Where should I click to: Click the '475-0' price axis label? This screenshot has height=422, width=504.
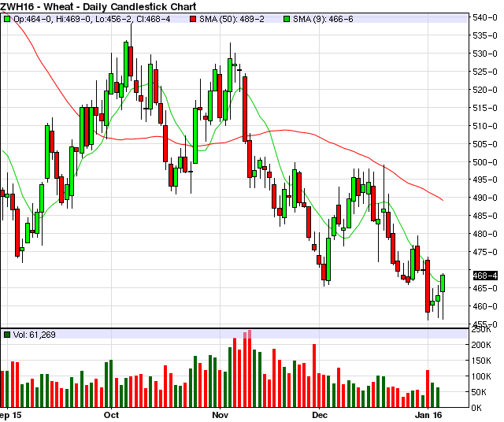pyautogui.click(x=485, y=252)
